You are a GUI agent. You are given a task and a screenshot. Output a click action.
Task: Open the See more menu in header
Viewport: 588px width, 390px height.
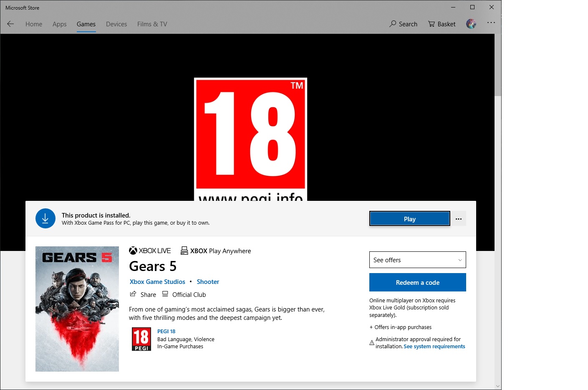coord(491,23)
